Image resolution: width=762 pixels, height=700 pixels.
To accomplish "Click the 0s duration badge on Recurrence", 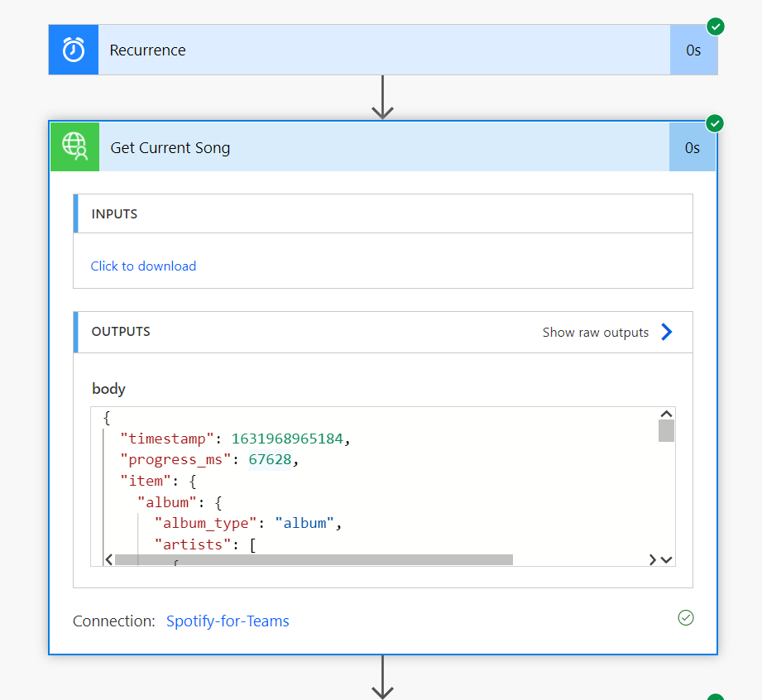I will (x=693, y=50).
